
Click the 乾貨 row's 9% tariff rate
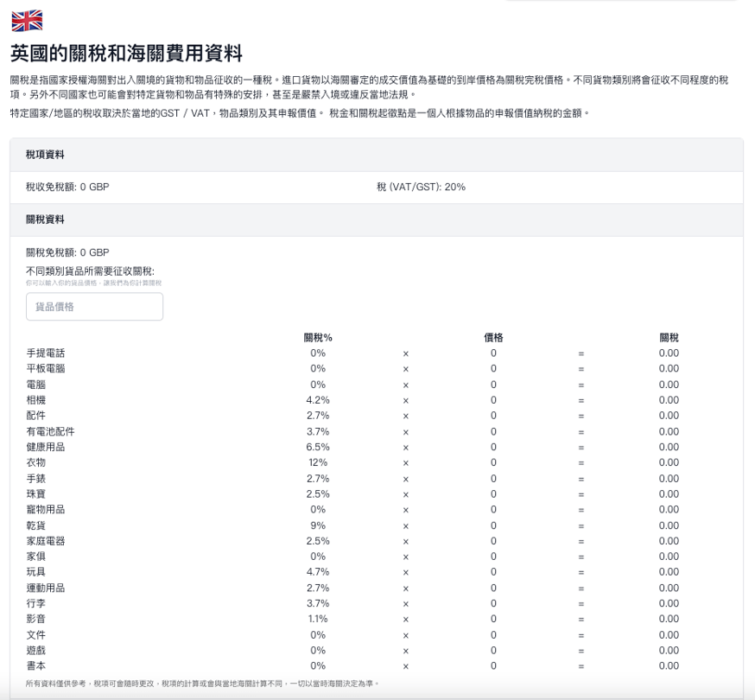click(318, 525)
